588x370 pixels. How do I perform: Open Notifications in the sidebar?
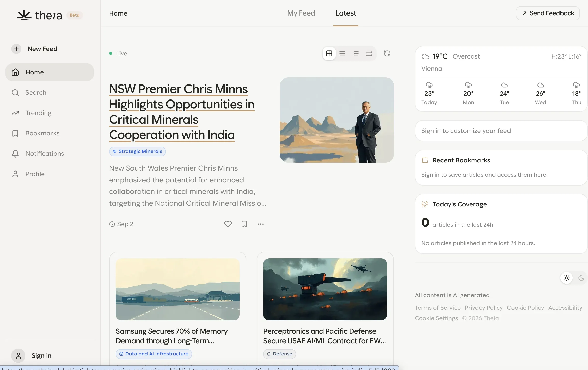coord(50,154)
